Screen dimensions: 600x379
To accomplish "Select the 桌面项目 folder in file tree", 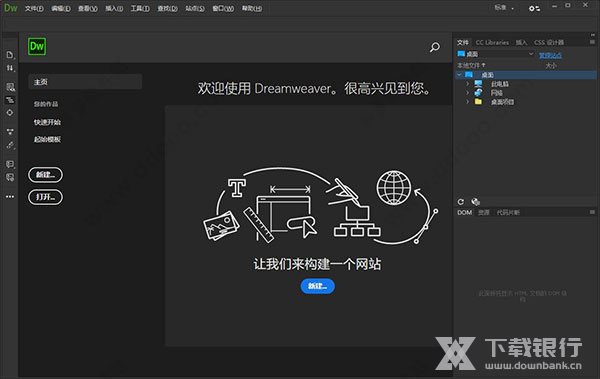I will tap(502, 102).
